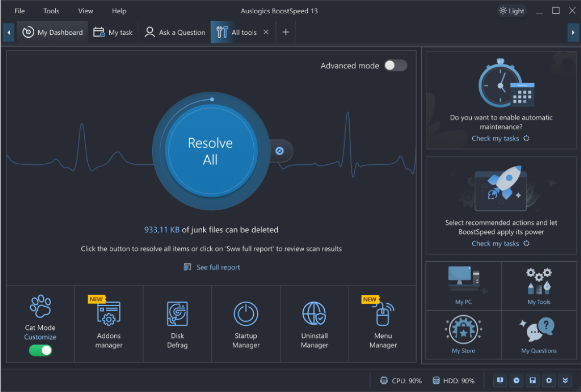Open the settings gear in status bar
The width and height of the screenshot is (581, 392).
pos(548,380)
